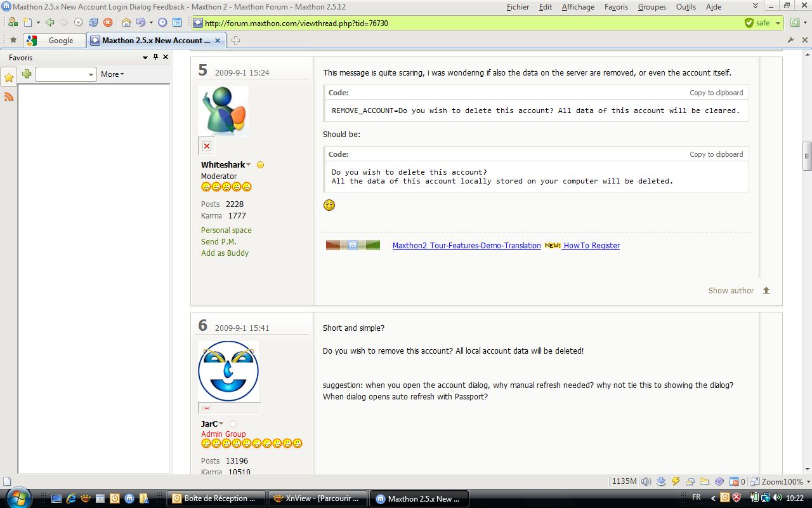This screenshot has height=508, width=812.
Task: Select the Favorites star sidebar icon
Action: (9, 77)
